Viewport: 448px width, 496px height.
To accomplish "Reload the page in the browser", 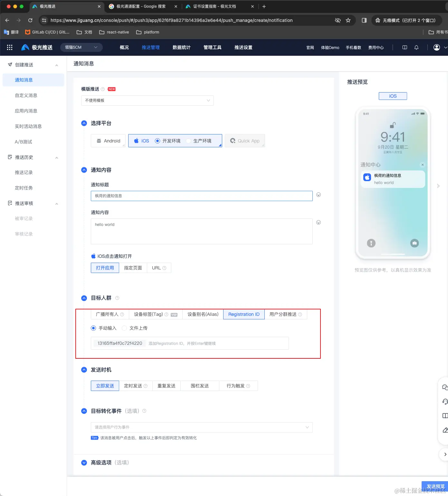I will (x=30, y=20).
